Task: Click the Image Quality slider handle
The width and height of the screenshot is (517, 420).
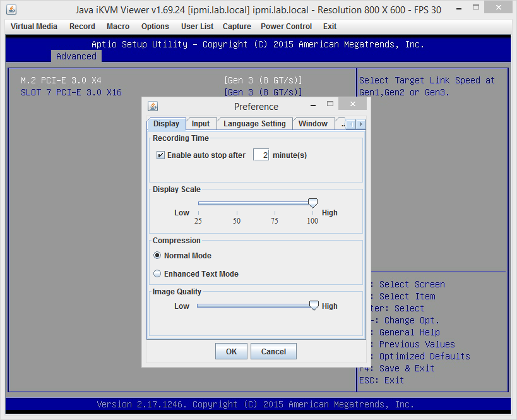Action: pyautogui.click(x=314, y=306)
